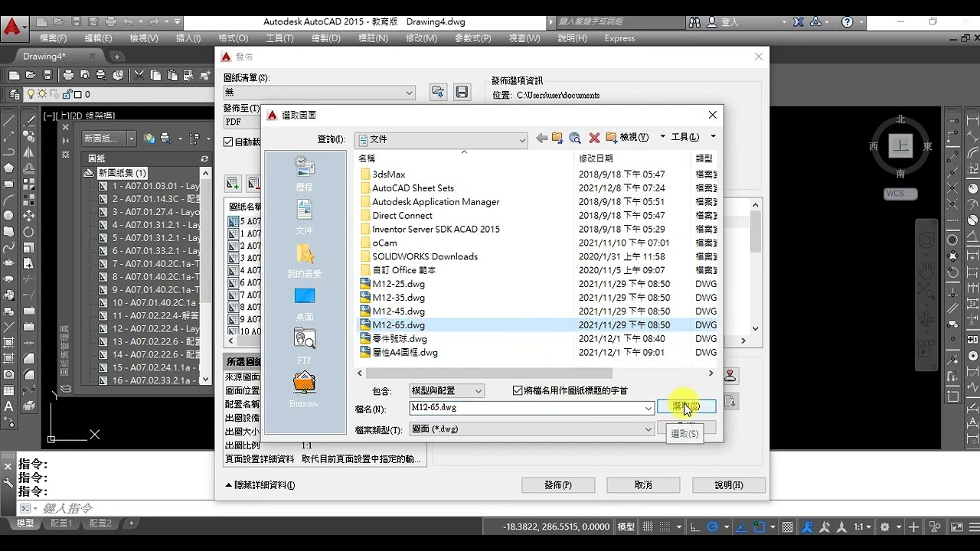Click the load sheet list icon
The height and width of the screenshot is (551, 980).
click(x=438, y=92)
